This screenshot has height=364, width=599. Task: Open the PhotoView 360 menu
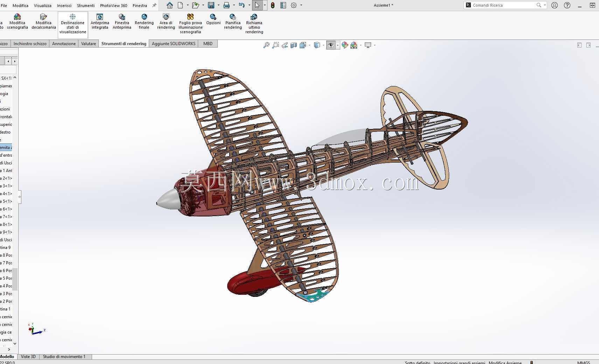tap(113, 6)
